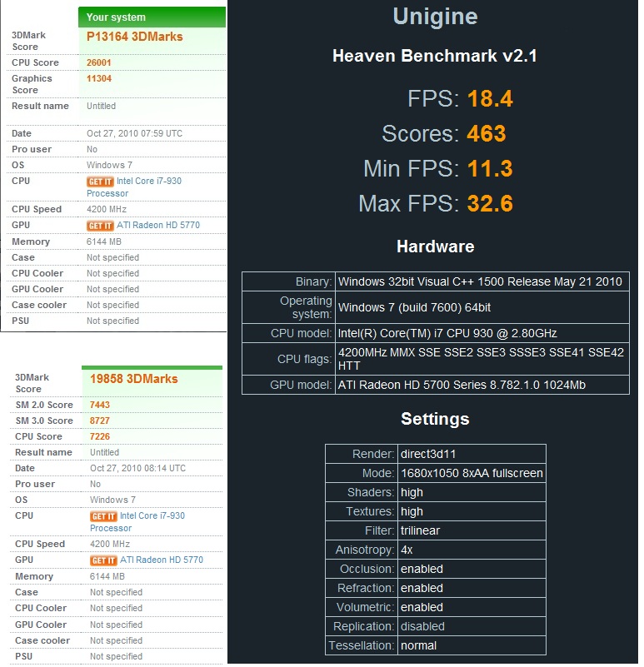Click GPU model cell ATI Radeon HD 5700 Series
This screenshot has height=667, width=644.
482,385
